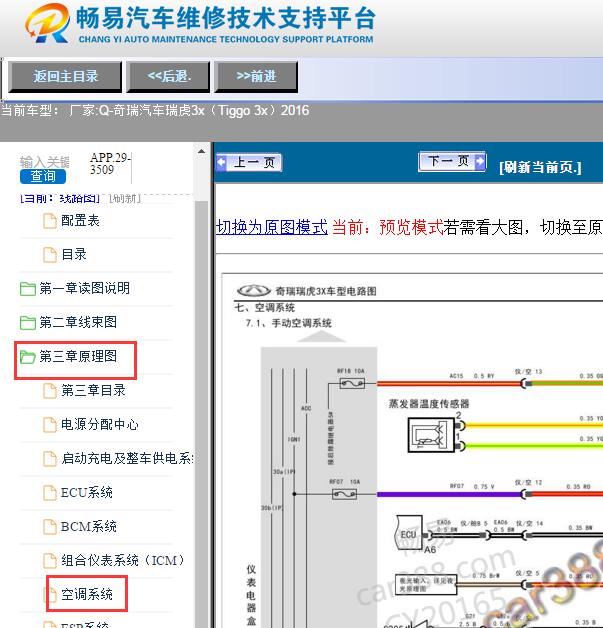Click the right arrow icon on 下一页
Screen dimensions: 603x628
(480, 161)
